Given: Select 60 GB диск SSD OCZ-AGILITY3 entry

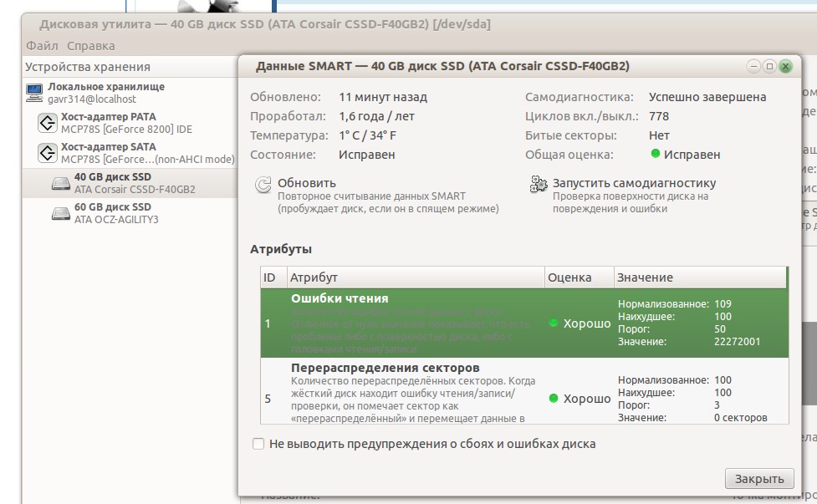Looking at the screenshot, I should tap(130, 213).
